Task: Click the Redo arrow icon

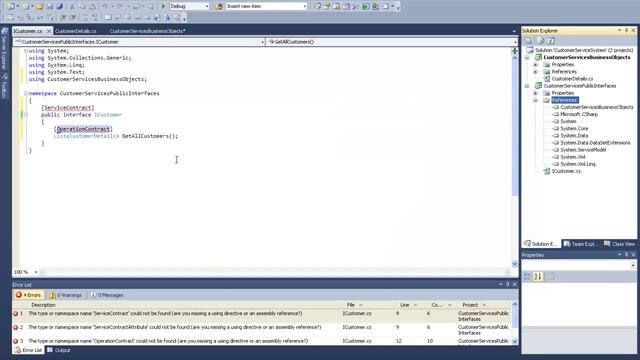Action: 120,6
